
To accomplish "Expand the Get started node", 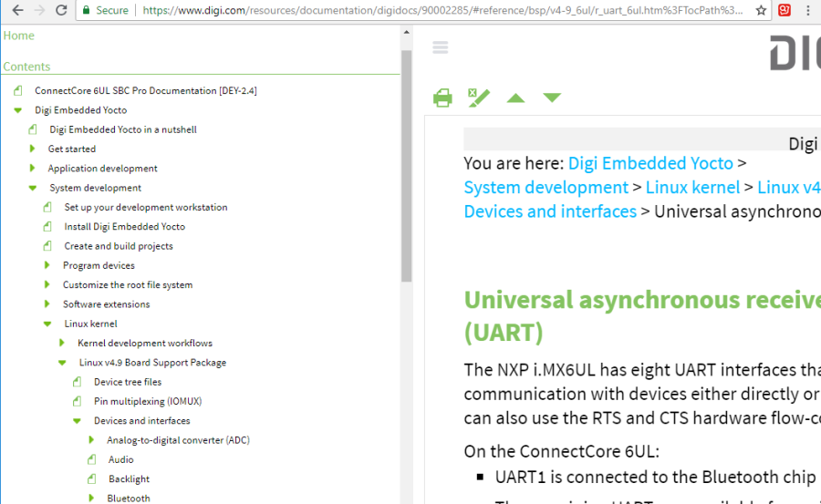I will click(x=33, y=149).
